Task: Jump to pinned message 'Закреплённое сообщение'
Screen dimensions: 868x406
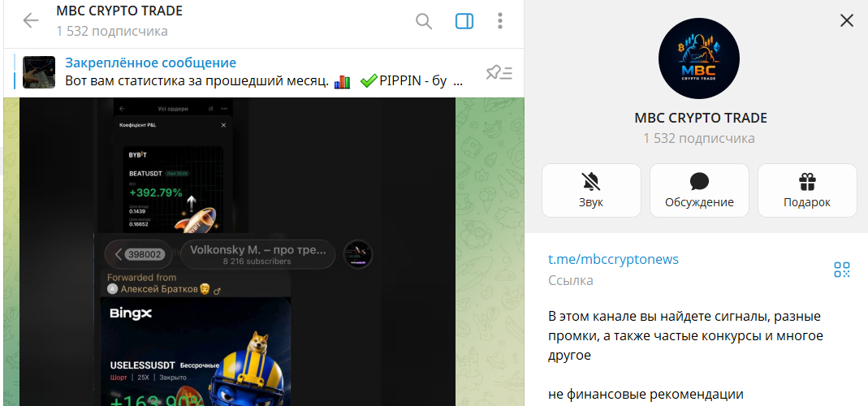Action: (x=150, y=63)
